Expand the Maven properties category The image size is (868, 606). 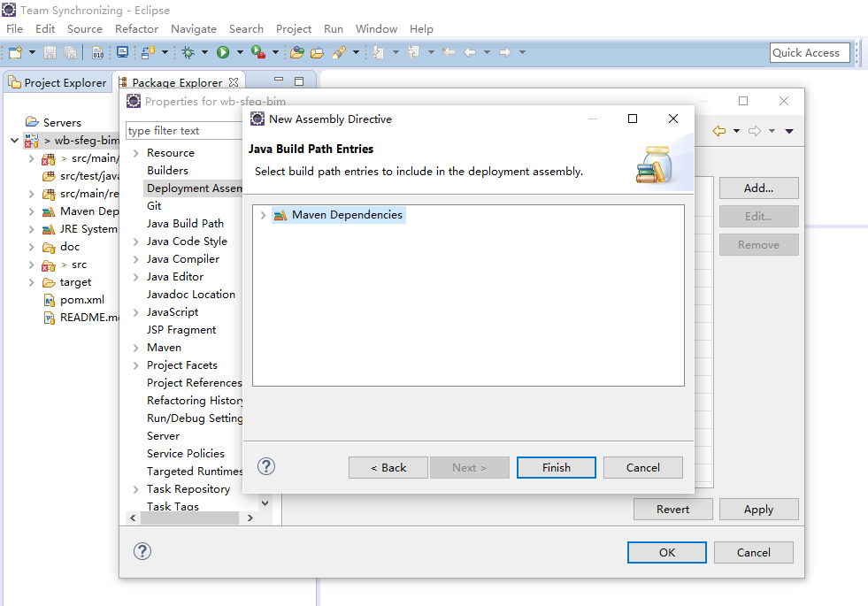136,348
